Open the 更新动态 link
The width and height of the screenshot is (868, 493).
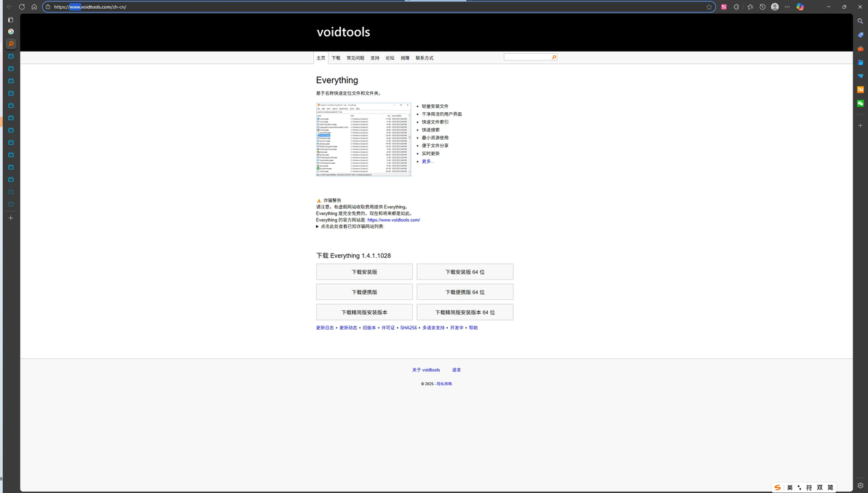pyautogui.click(x=348, y=328)
